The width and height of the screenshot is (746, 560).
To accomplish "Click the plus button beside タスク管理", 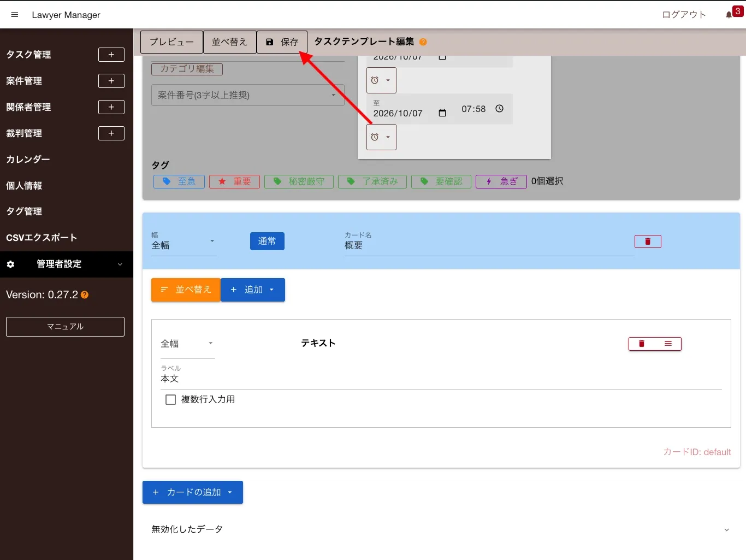I will tap(111, 55).
